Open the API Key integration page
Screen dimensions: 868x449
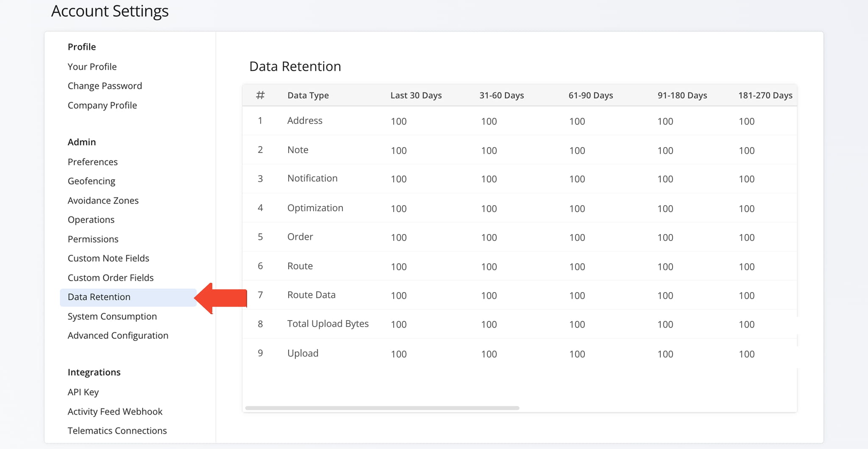point(83,392)
